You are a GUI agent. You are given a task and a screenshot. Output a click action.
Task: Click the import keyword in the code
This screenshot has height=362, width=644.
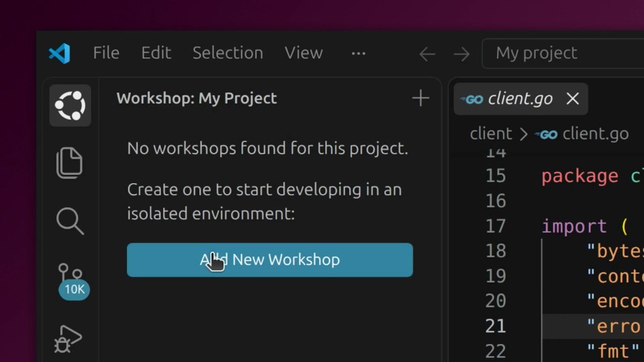[574, 226]
